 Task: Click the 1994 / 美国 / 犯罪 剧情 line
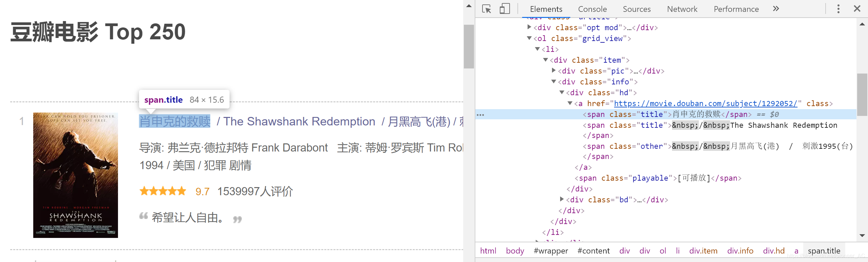point(195,165)
